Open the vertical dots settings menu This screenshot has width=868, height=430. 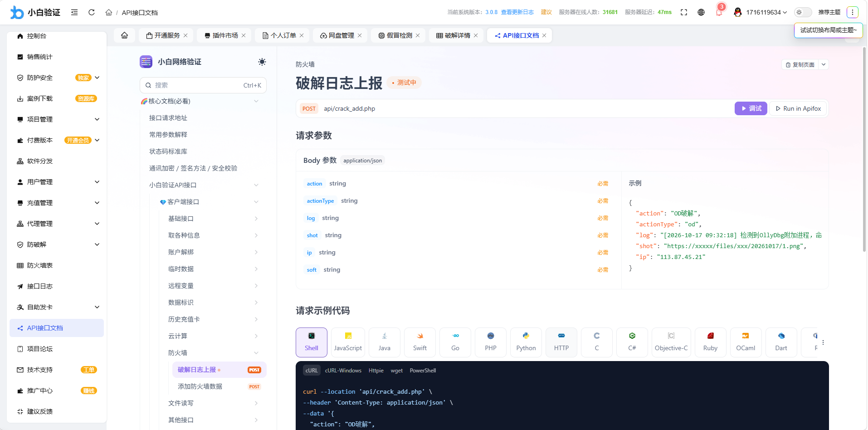click(x=853, y=12)
